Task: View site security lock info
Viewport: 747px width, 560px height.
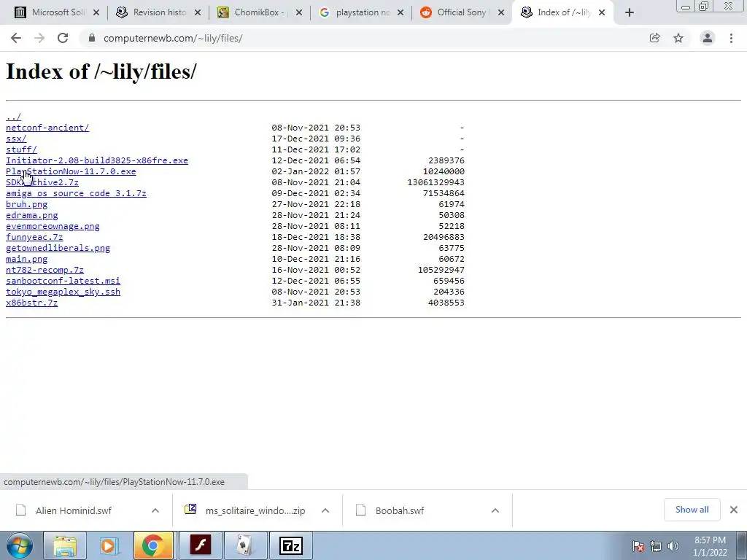Action: tap(93, 38)
